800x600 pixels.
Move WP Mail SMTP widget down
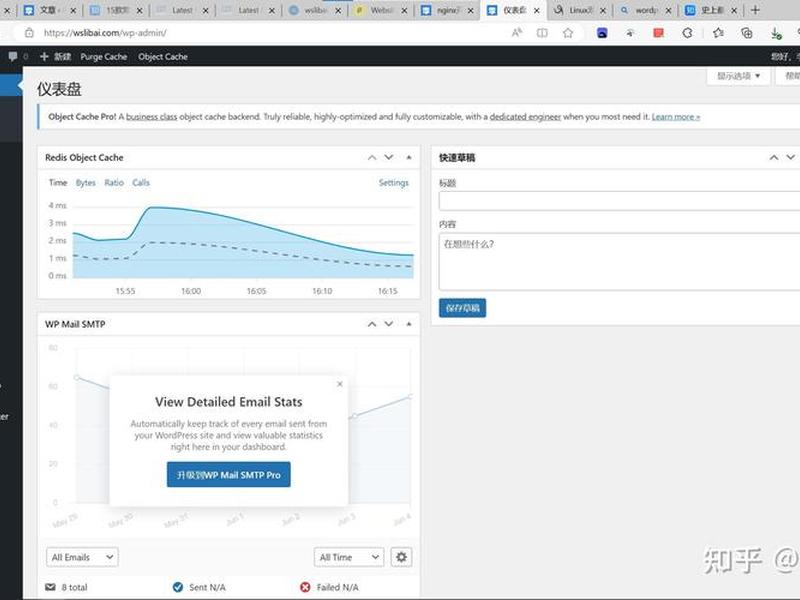(x=389, y=324)
